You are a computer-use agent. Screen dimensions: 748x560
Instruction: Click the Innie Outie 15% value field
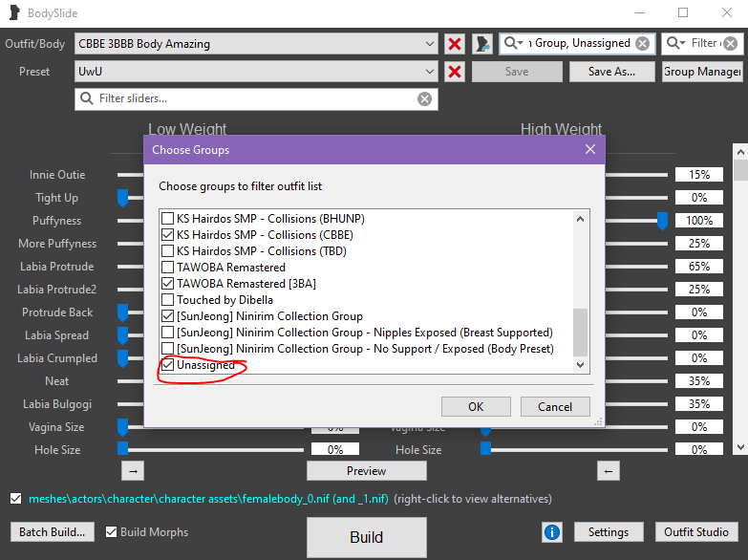tap(699, 175)
